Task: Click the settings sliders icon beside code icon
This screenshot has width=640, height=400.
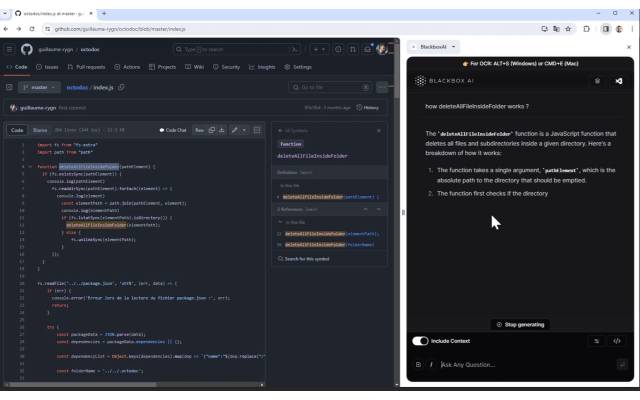Action: [x=596, y=341]
